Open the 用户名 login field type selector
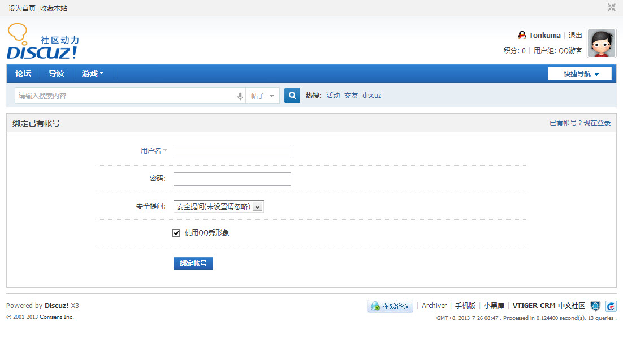 154,150
